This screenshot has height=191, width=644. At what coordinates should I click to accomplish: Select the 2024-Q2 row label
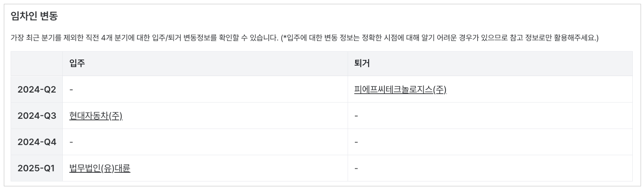coord(37,89)
